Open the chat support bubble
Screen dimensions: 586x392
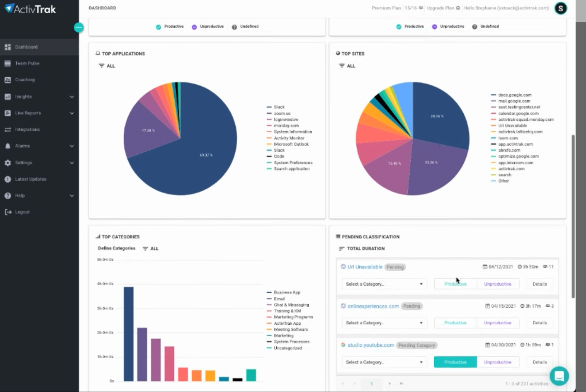tap(559, 375)
